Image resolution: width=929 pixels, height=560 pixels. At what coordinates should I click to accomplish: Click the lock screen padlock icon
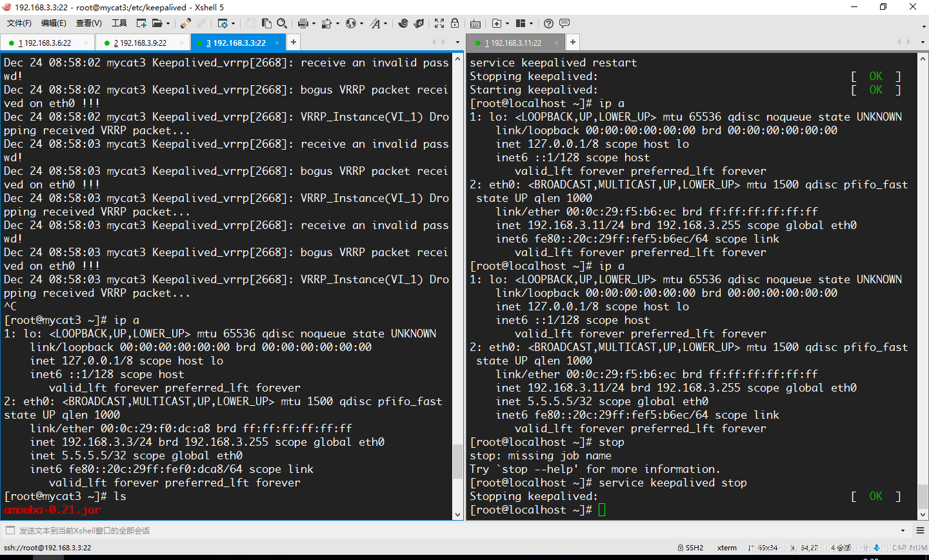[x=455, y=23]
